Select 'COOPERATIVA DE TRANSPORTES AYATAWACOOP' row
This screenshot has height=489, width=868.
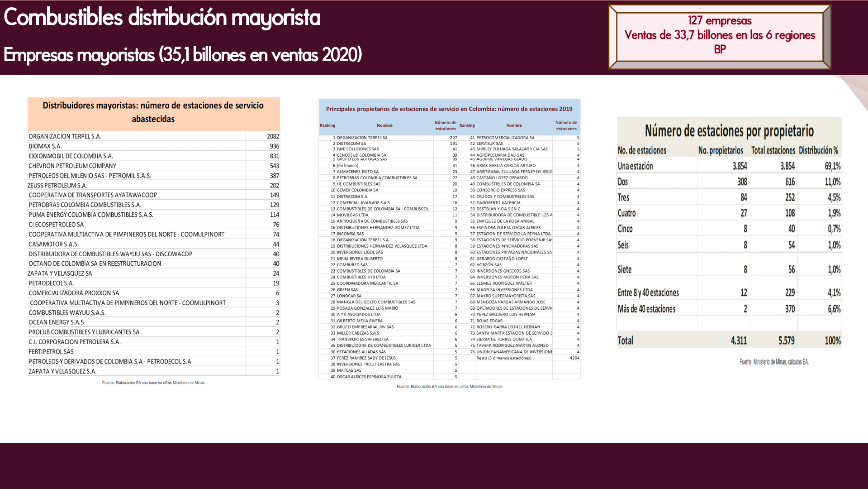154,195
